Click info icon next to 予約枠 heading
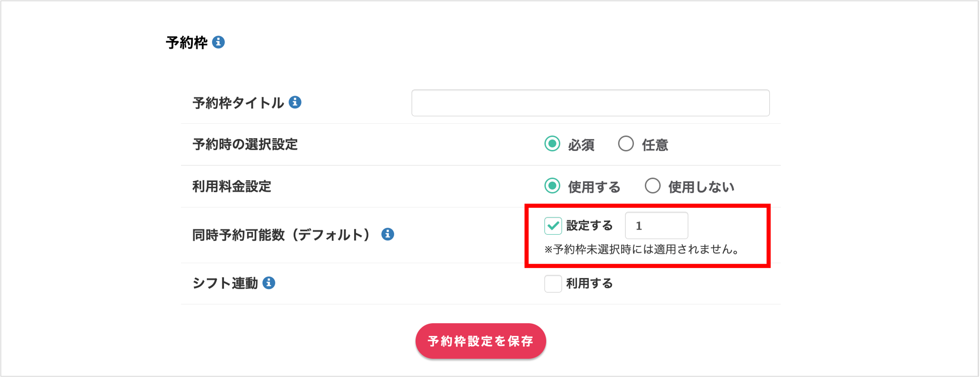Viewport: 980px width, 378px height. 218,42
